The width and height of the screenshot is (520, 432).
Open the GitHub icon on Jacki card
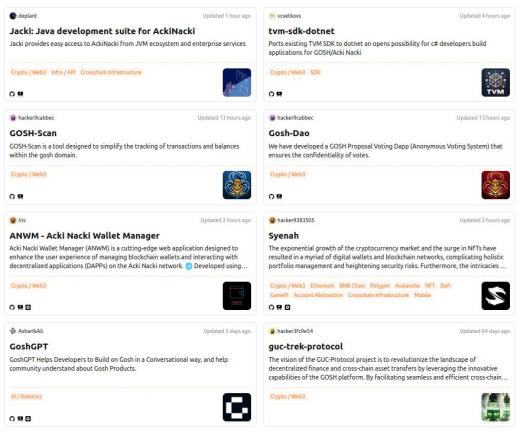[x=12, y=94]
